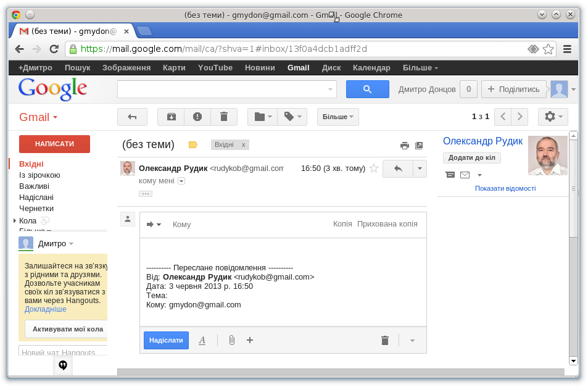Attach a file with the paperclip icon
Screen dimensions: 588x387
(232, 340)
